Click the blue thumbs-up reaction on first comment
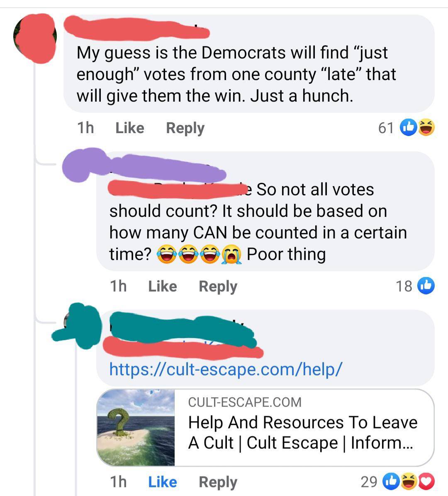Screen dimensions: 448x496 coord(409,127)
